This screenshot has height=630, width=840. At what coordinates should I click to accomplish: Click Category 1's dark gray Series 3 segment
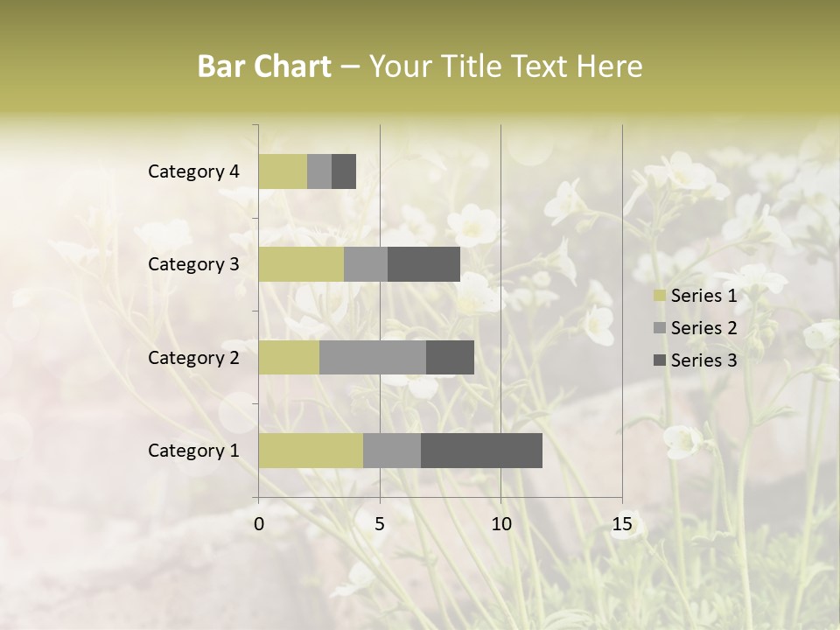click(x=481, y=451)
